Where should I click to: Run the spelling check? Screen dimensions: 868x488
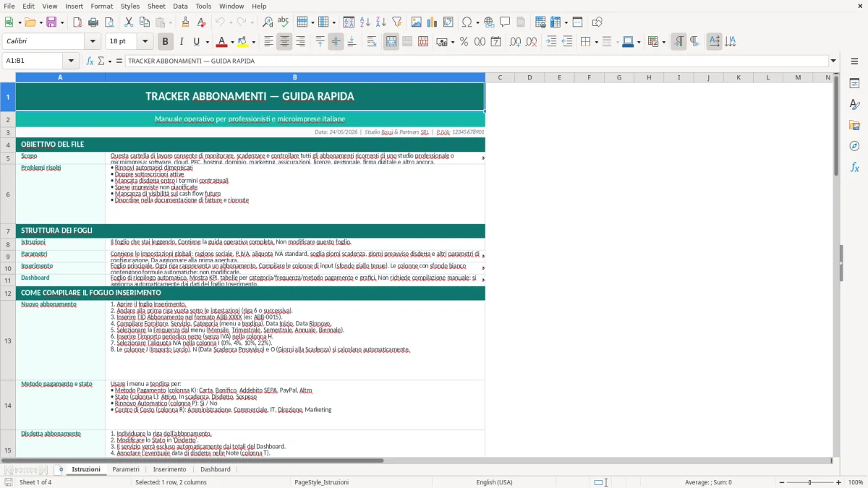pos(283,22)
